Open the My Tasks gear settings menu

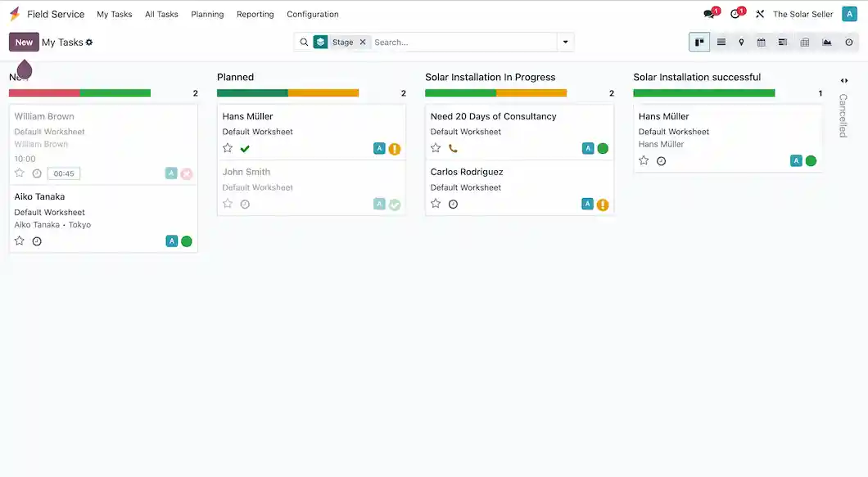click(89, 43)
